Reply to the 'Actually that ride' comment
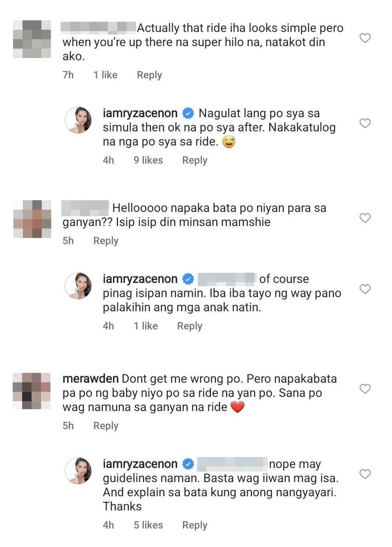Screen dimensions: 392x547 149,75
